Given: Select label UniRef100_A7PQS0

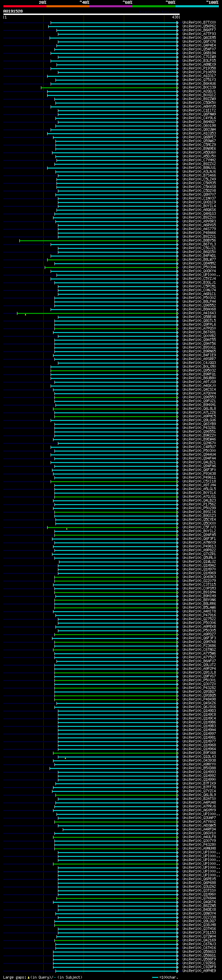Looking at the screenshot, I should (199, 328).
